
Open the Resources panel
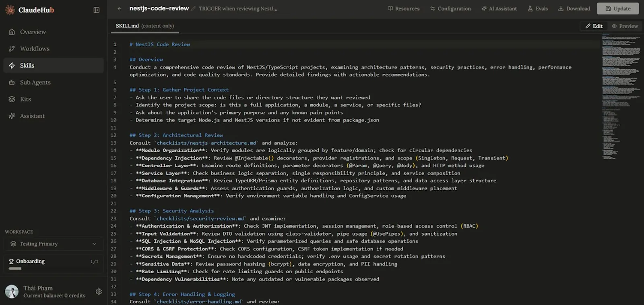[403, 8]
